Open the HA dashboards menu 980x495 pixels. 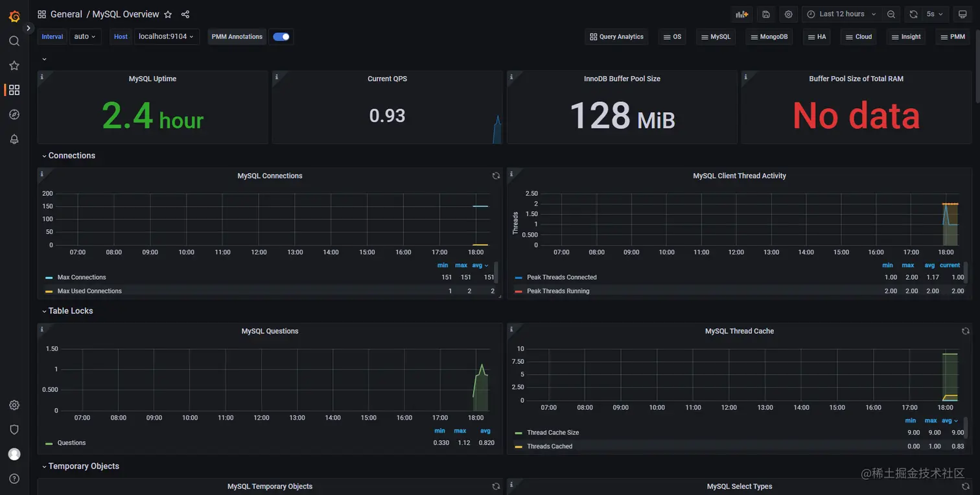click(x=817, y=37)
